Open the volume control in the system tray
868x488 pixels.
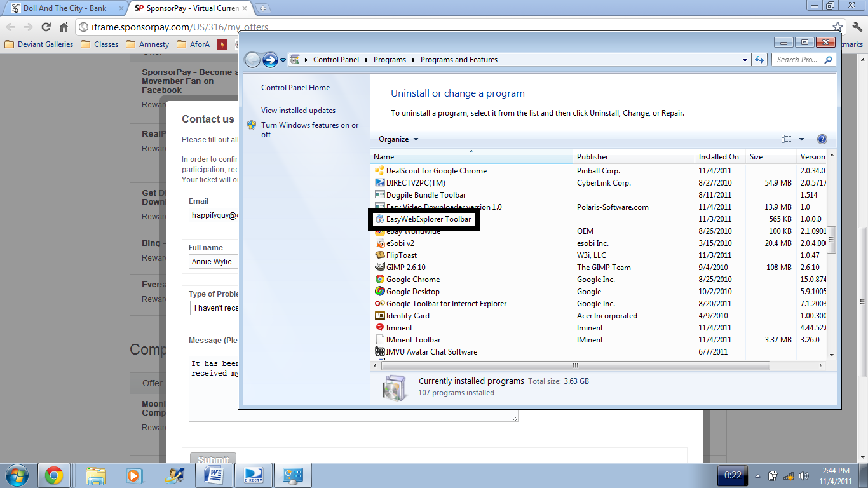[x=804, y=476]
